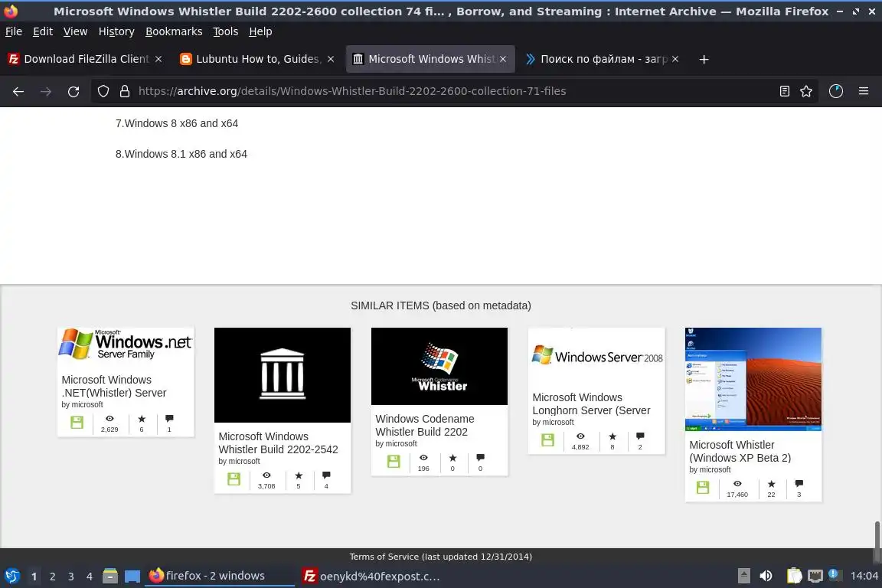882x588 pixels.
Task: Toggle Reader View icon in address bar
Action: (x=784, y=91)
